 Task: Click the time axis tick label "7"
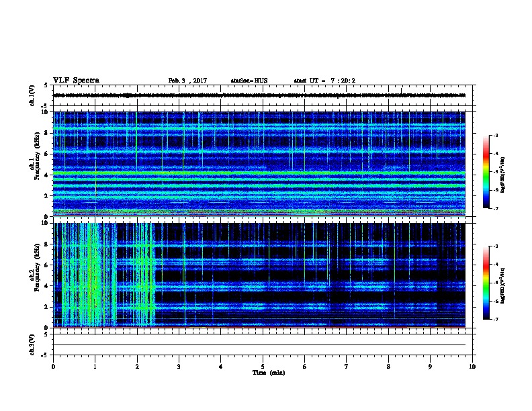(x=347, y=367)
